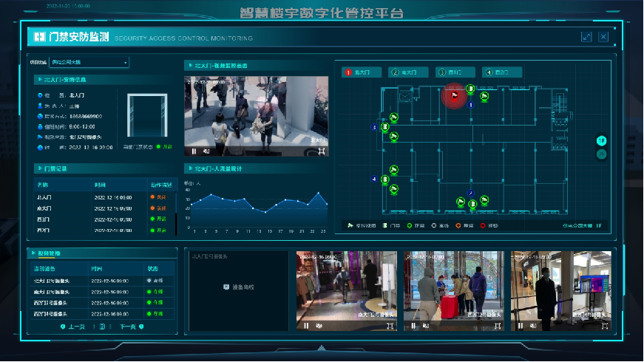Click blue marker 4 on the floor plan
Image resolution: width=644 pixels, height=362 pixels.
click(x=374, y=179)
